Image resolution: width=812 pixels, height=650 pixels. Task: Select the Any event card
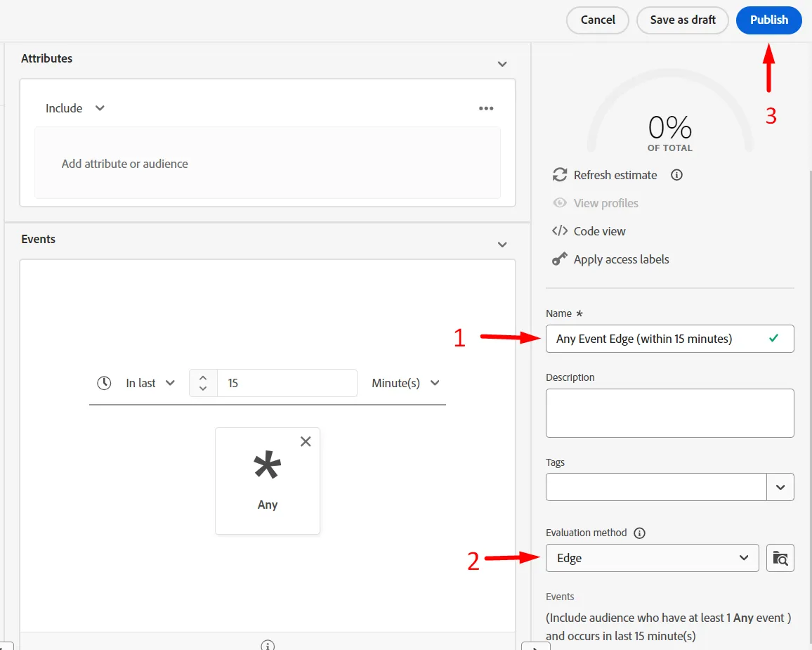click(267, 481)
